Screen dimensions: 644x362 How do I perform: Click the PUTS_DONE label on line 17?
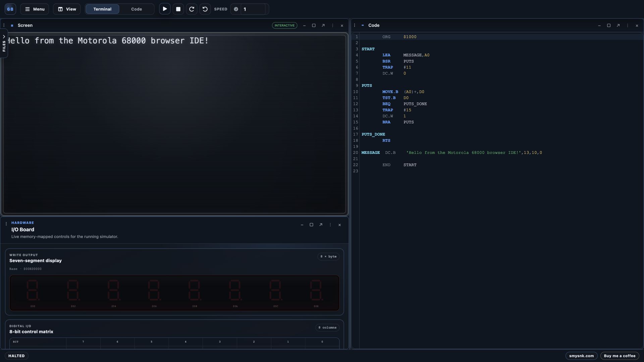pyautogui.click(x=373, y=134)
